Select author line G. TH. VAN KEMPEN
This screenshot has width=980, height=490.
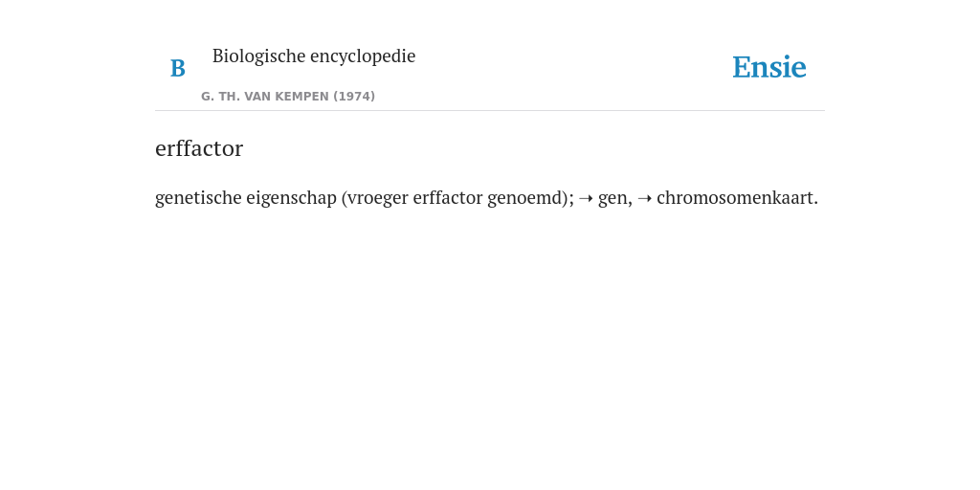tap(288, 97)
